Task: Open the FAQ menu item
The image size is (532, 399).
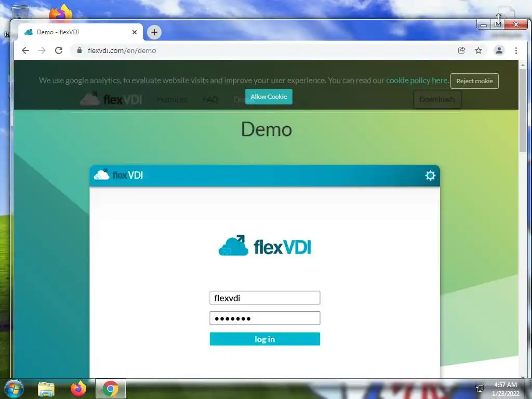Action: (210, 100)
